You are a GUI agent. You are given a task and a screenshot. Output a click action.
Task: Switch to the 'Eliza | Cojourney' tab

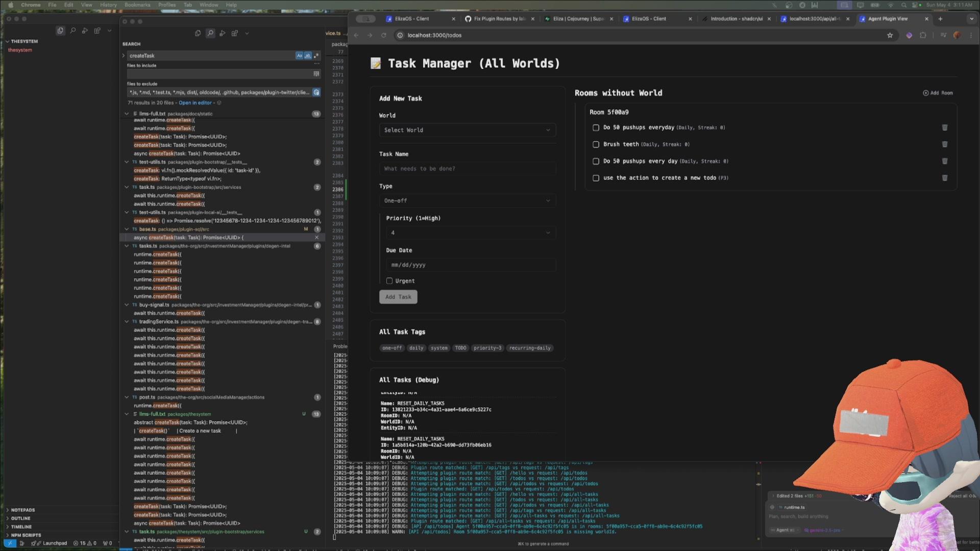pos(578,19)
